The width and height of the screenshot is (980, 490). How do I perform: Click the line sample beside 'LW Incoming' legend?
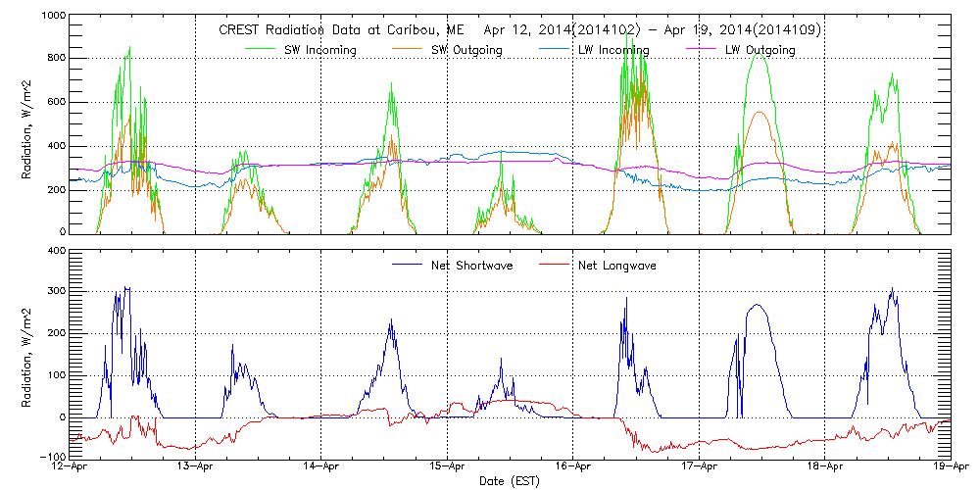click(556, 50)
